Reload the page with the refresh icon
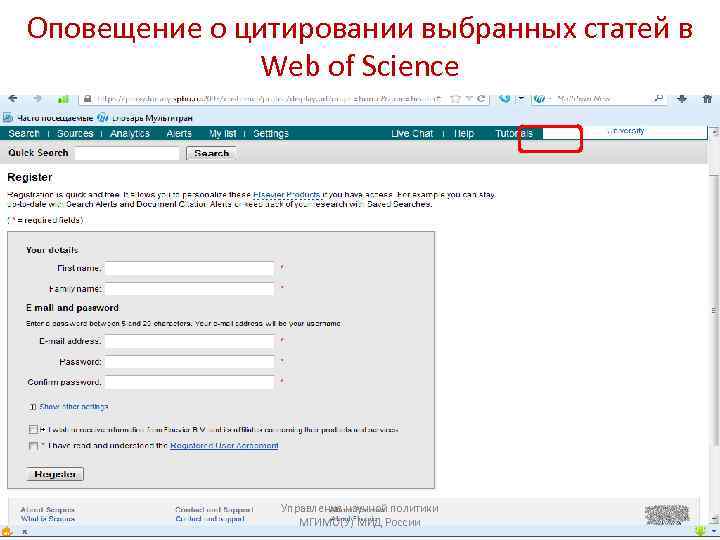Screen dimensions: 720x540 pos(481,99)
